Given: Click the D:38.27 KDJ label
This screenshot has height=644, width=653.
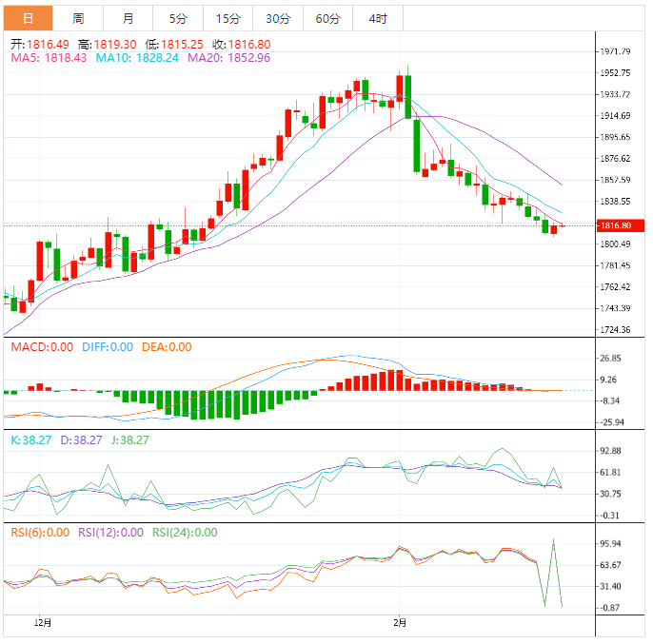Looking at the screenshot, I should pyautogui.click(x=81, y=440).
